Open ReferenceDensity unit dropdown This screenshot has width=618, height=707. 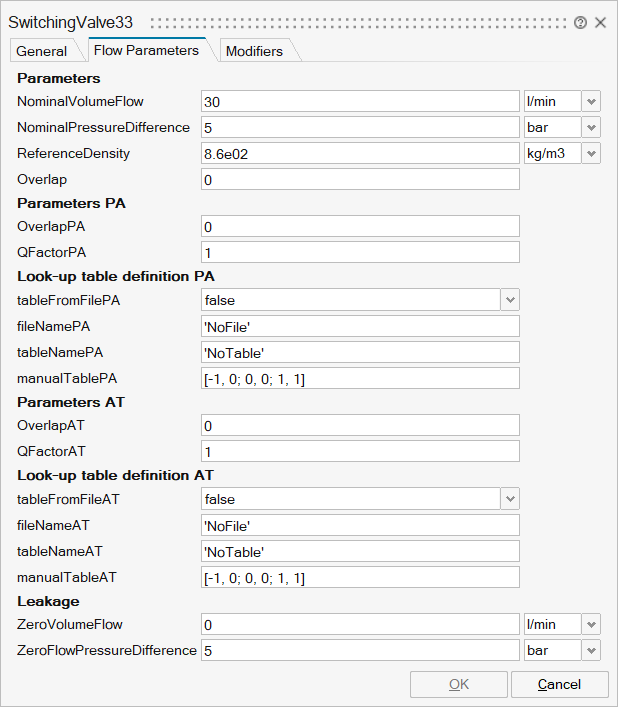[591, 154]
